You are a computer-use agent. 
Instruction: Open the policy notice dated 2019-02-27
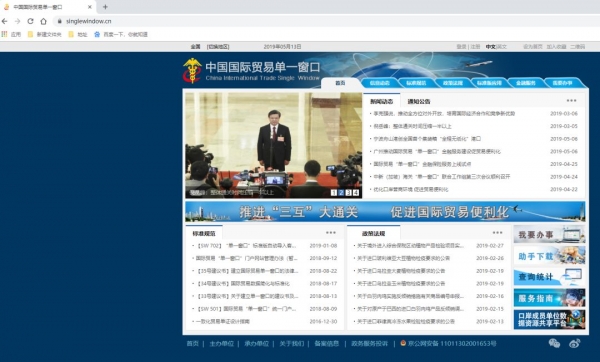pyautogui.click(x=410, y=246)
